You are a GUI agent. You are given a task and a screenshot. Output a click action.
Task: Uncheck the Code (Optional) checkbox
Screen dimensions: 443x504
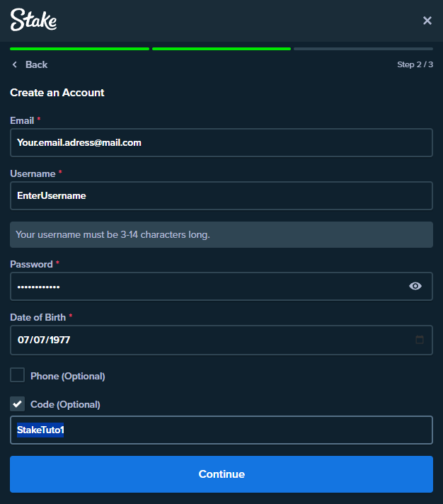(x=18, y=403)
